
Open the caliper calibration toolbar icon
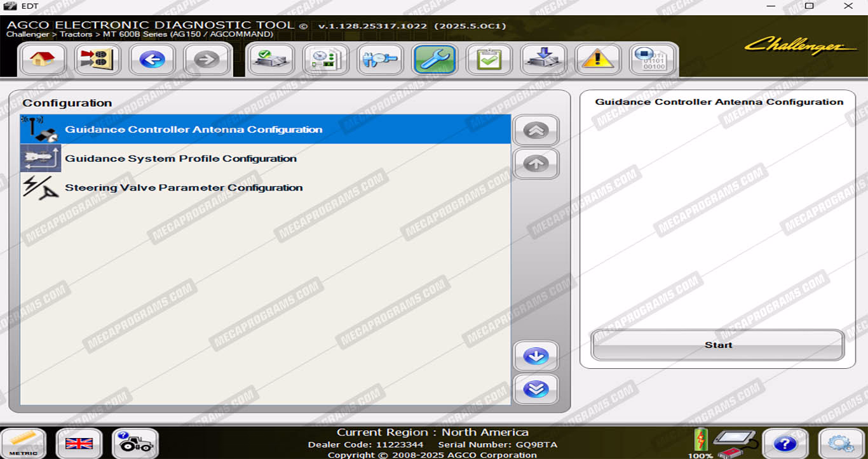[380, 60]
